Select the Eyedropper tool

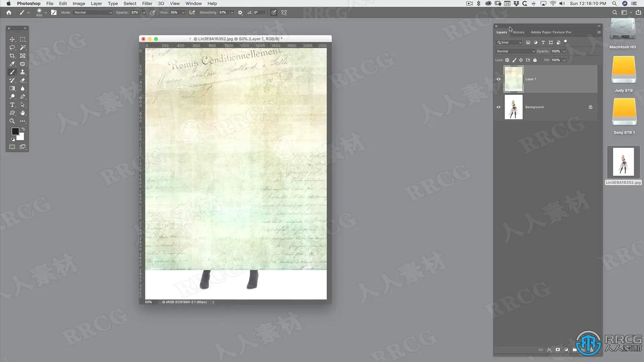tap(12, 64)
